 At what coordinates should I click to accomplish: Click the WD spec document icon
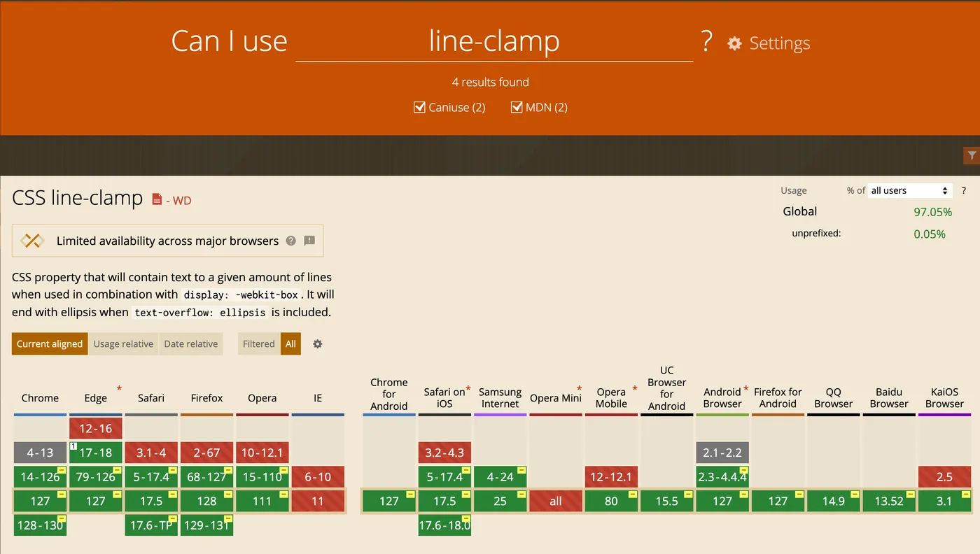[x=157, y=200]
